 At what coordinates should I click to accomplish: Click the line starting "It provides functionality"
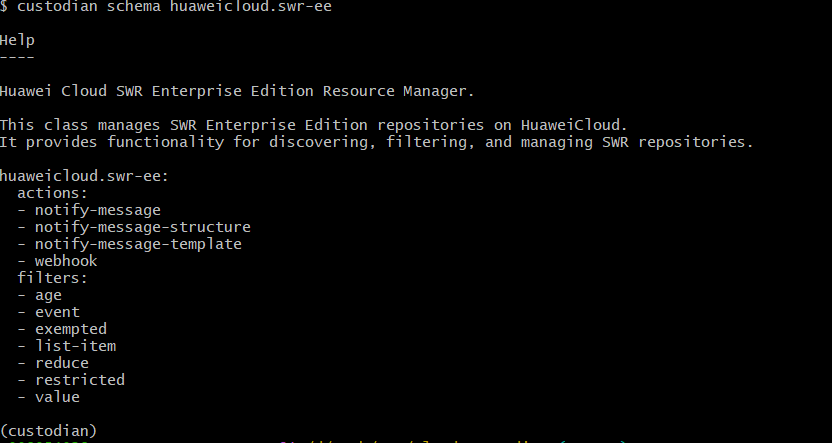click(376, 142)
